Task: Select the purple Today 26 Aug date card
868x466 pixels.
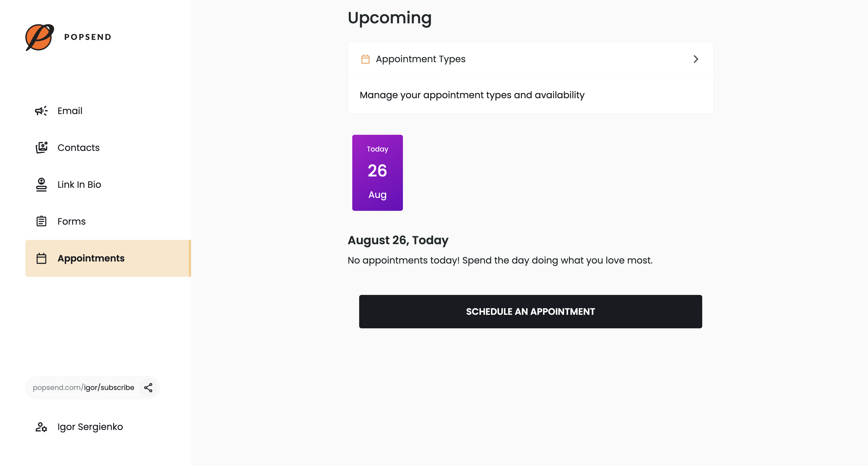Action: coord(377,173)
